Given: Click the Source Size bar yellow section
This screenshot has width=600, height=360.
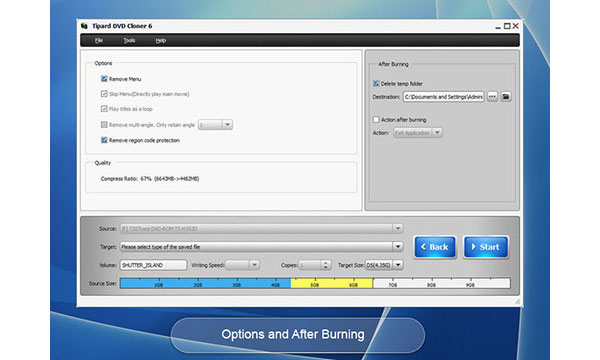Looking at the screenshot, I should [x=332, y=283].
